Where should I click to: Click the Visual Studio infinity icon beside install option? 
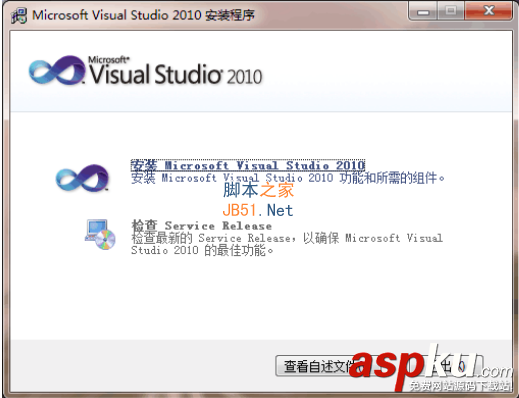pyautogui.click(x=82, y=178)
